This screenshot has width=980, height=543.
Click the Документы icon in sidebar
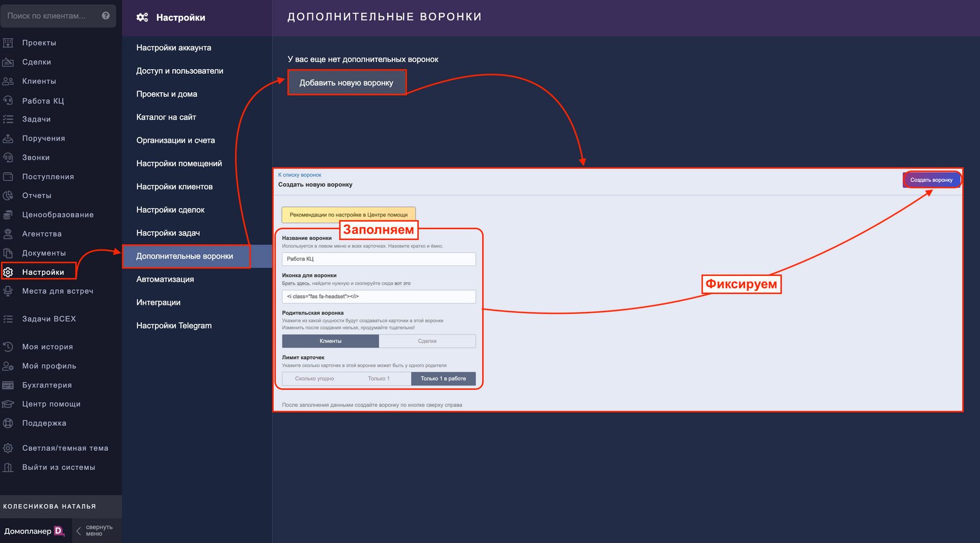tap(8, 253)
